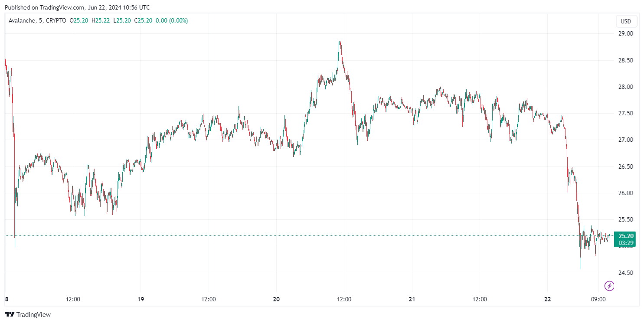Click the open value O25.20
The image size is (644, 323).
79,20
